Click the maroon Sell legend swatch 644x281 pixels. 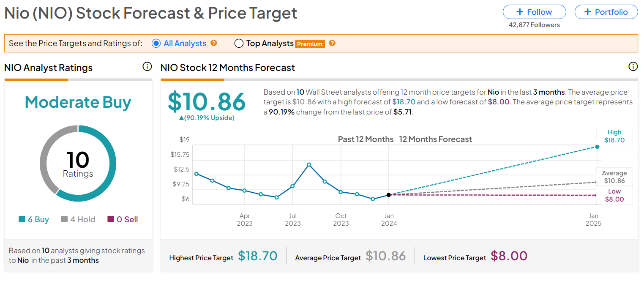[111, 219]
